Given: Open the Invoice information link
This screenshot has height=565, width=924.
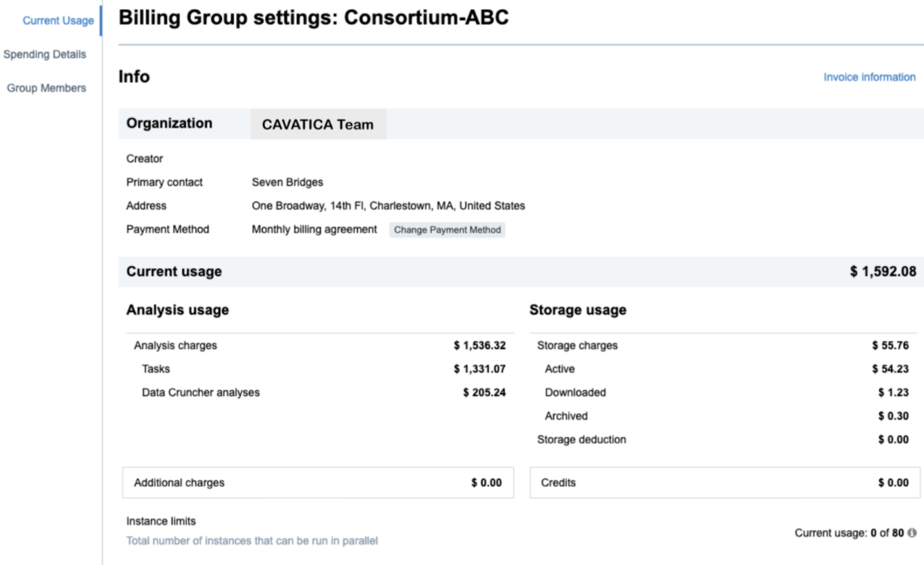Looking at the screenshot, I should pyautogui.click(x=869, y=77).
